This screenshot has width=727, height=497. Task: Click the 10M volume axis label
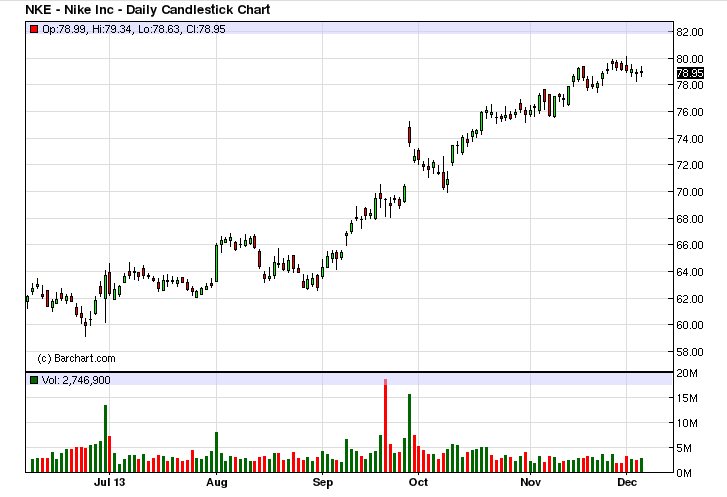click(687, 423)
